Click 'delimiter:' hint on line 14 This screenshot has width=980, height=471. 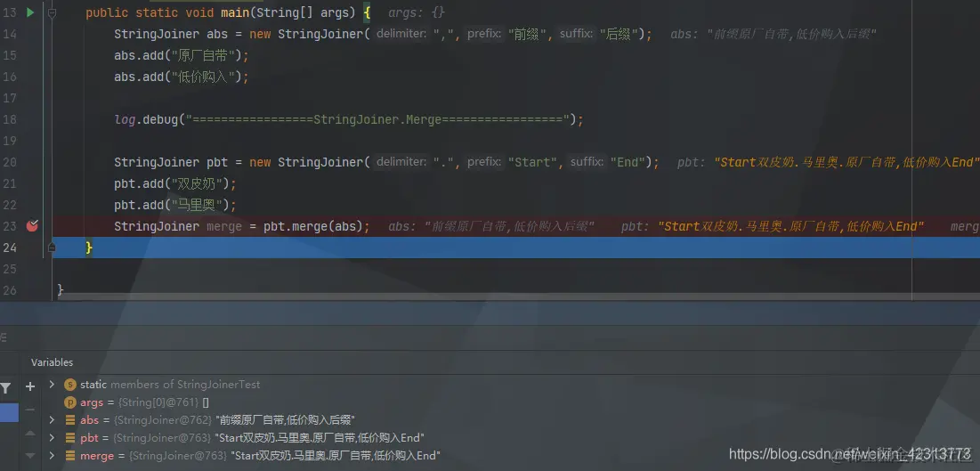point(401,34)
